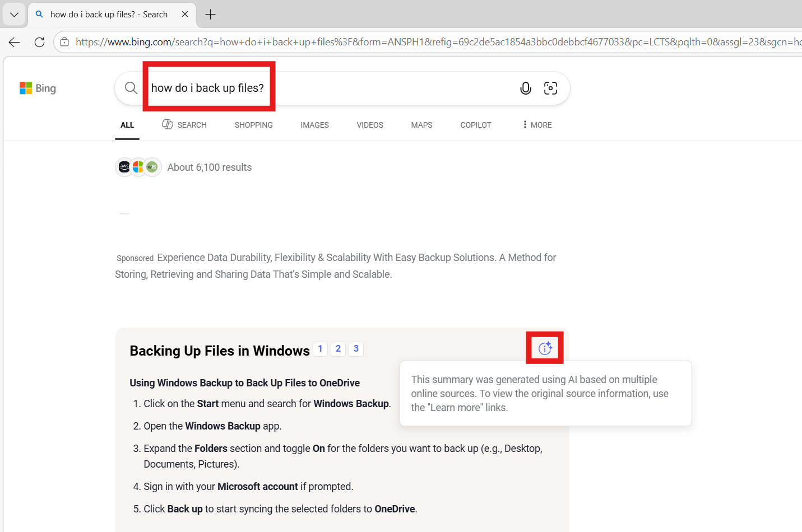This screenshot has width=802, height=532.
Task: Switch to the VIDEOS tab
Action: pos(369,124)
